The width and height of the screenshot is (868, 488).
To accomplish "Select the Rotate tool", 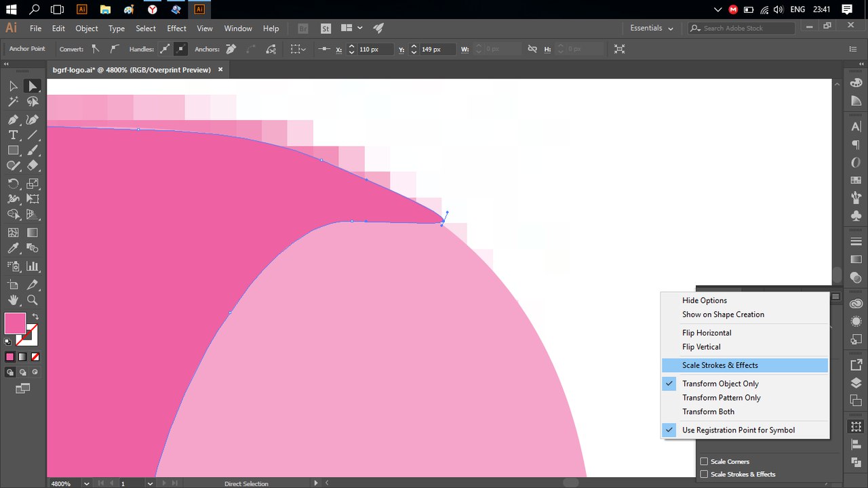I will [13, 184].
